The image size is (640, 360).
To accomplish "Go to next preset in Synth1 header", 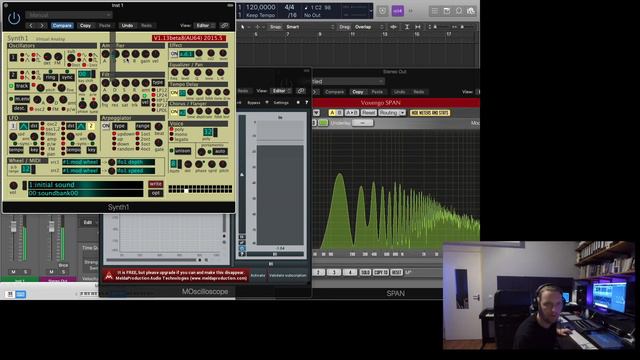I will tap(42, 25).
